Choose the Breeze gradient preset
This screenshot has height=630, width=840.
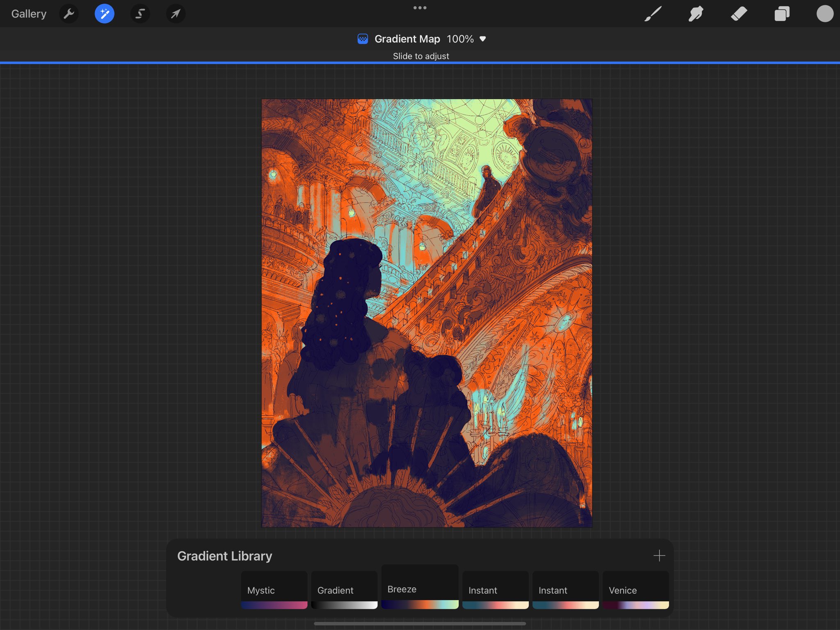click(420, 587)
